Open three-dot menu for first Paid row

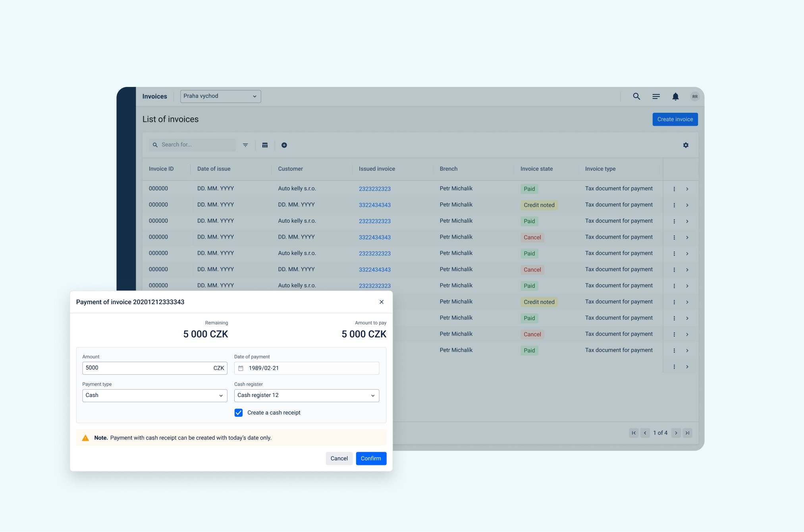674,189
